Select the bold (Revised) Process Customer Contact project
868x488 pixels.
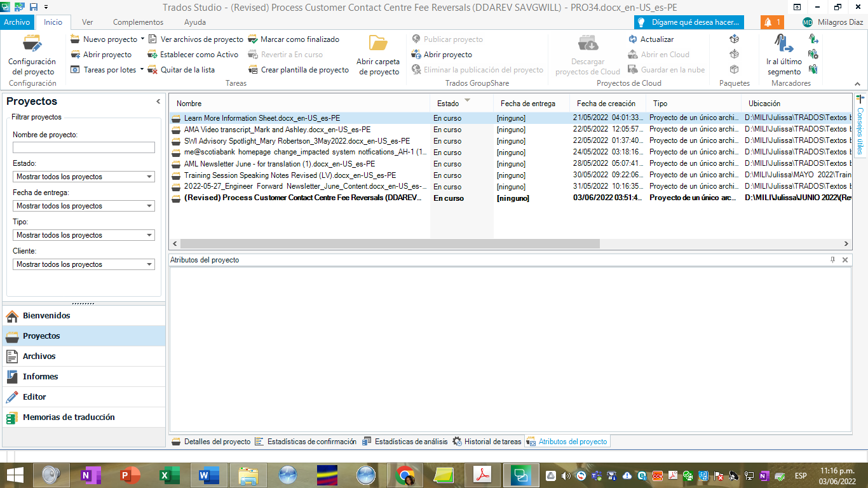[x=510, y=198]
